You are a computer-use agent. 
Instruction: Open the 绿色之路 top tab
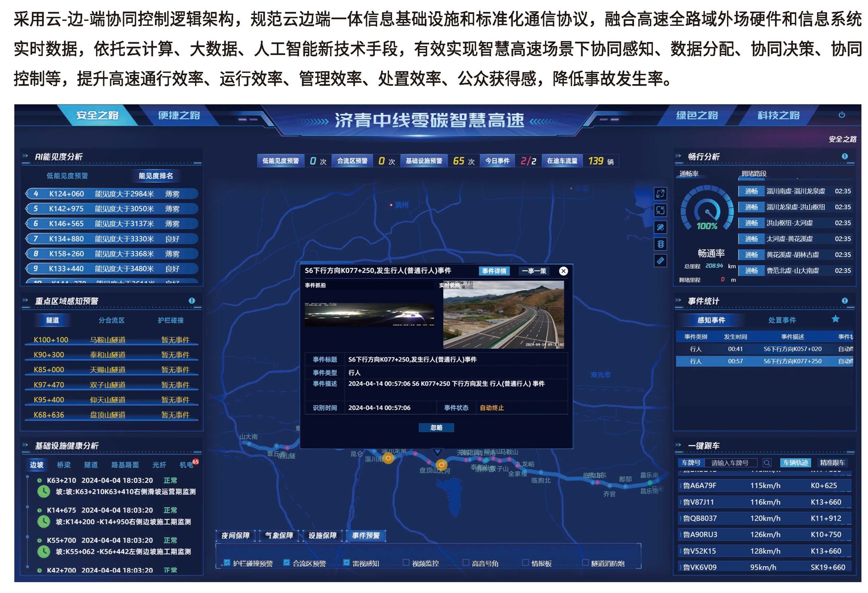click(x=697, y=116)
